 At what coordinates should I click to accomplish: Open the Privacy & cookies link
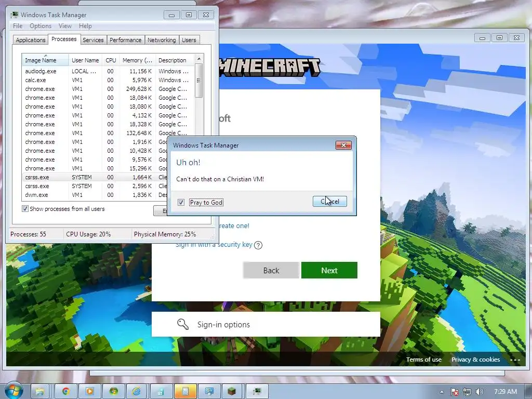click(476, 360)
